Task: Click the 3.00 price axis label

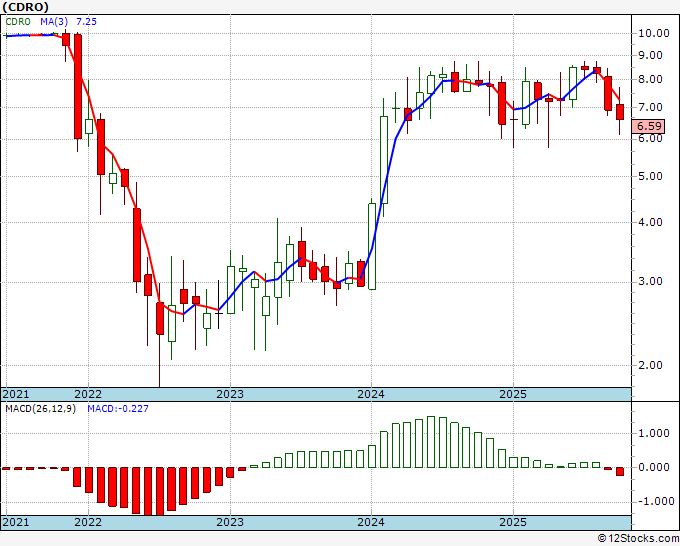Action: 650,281
